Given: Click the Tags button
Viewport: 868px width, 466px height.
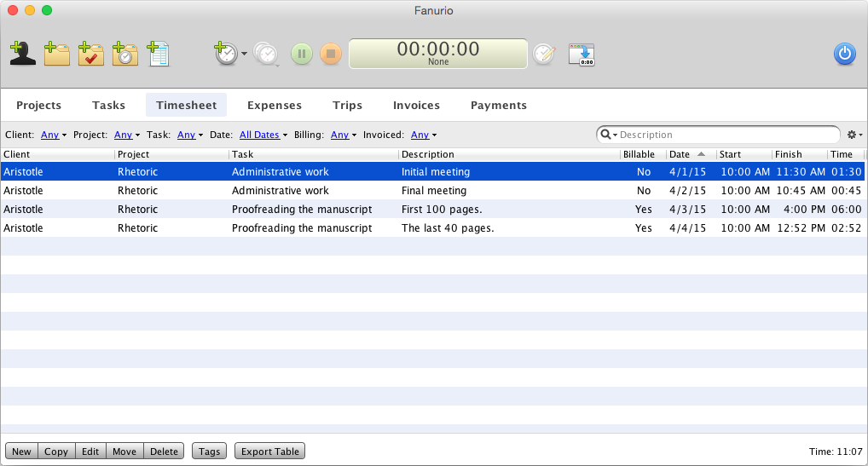Looking at the screenshot, I should click(209, 452).
